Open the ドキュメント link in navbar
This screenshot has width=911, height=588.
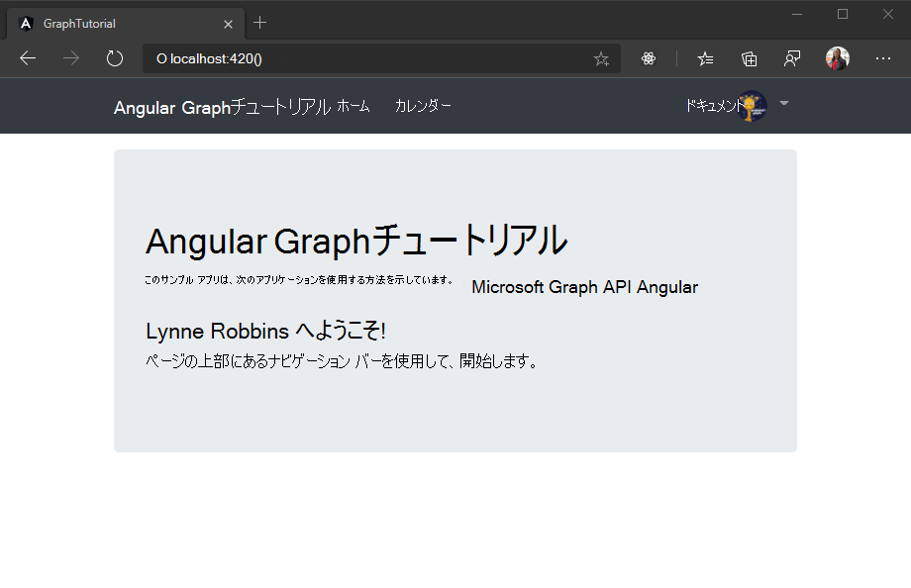coord(714,105)
